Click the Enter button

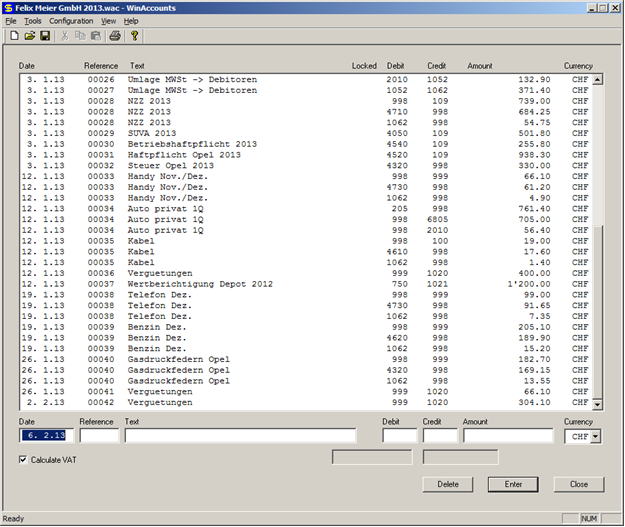pos(513,484)
